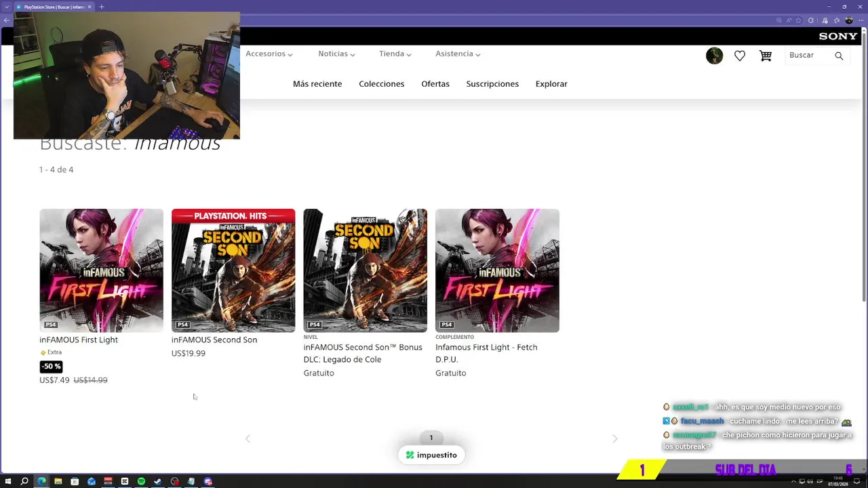Image resolution: width=868 pixels, height=488 pixels.
Task: Open the Ofertas tab
Action: 435,84
